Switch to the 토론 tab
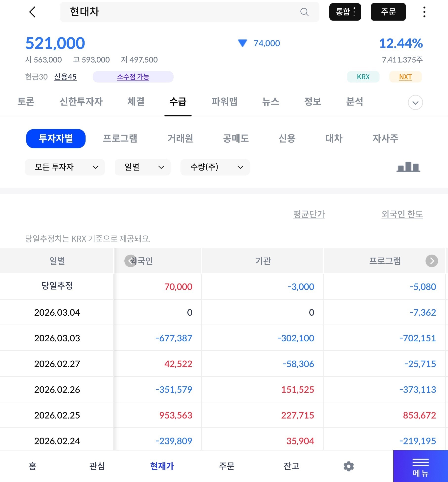 pos(26,102)
